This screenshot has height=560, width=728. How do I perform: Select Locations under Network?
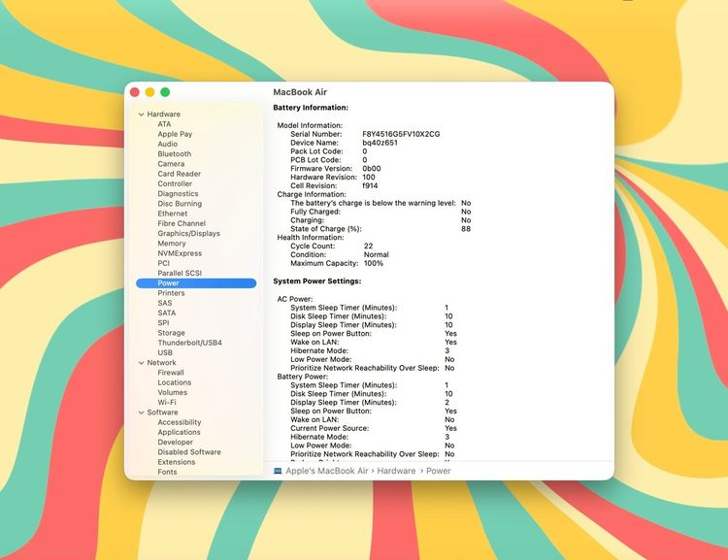click(174, 382)
